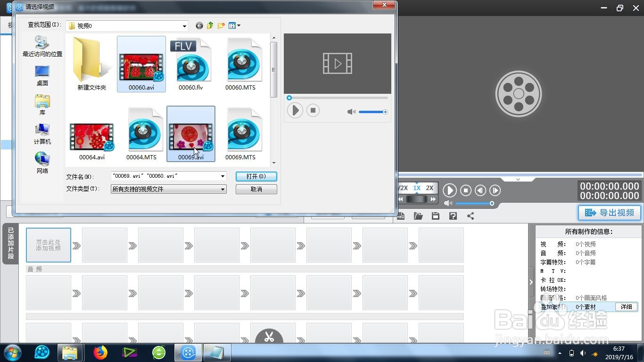Screen dimensions: 644x362
Task: Adjust the main player volume slider
Action: (x=475, y=204)
